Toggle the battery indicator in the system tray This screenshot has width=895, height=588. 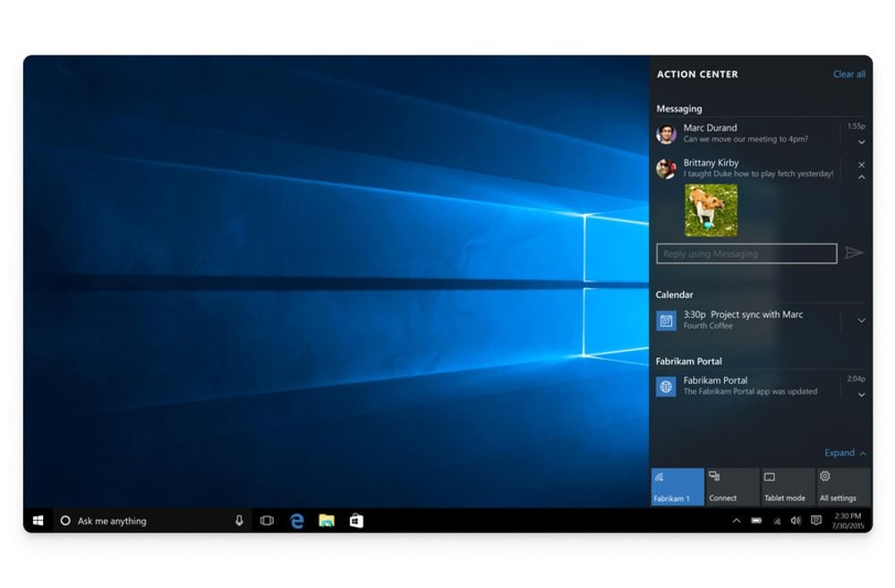(x=756, y=520)
